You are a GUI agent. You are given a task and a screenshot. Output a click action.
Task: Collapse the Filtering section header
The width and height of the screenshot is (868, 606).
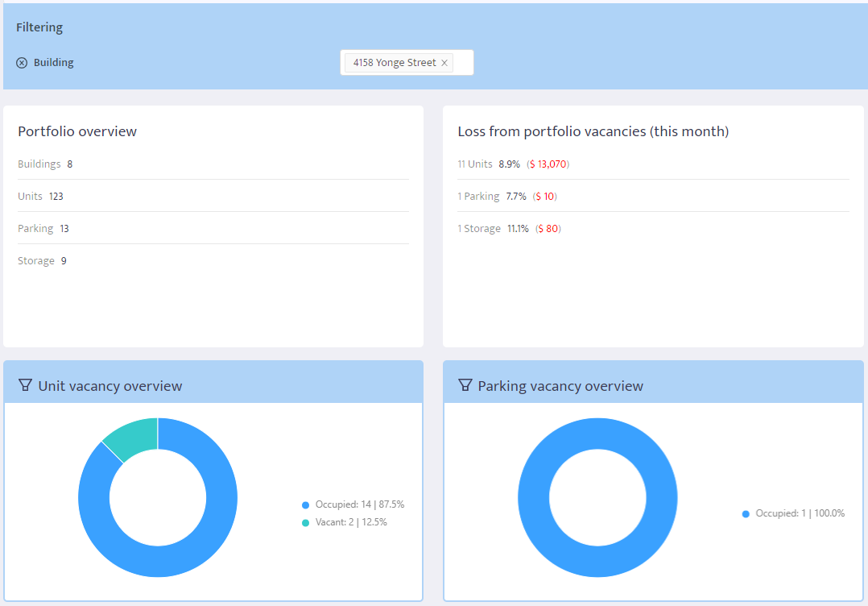coord(39,27)
